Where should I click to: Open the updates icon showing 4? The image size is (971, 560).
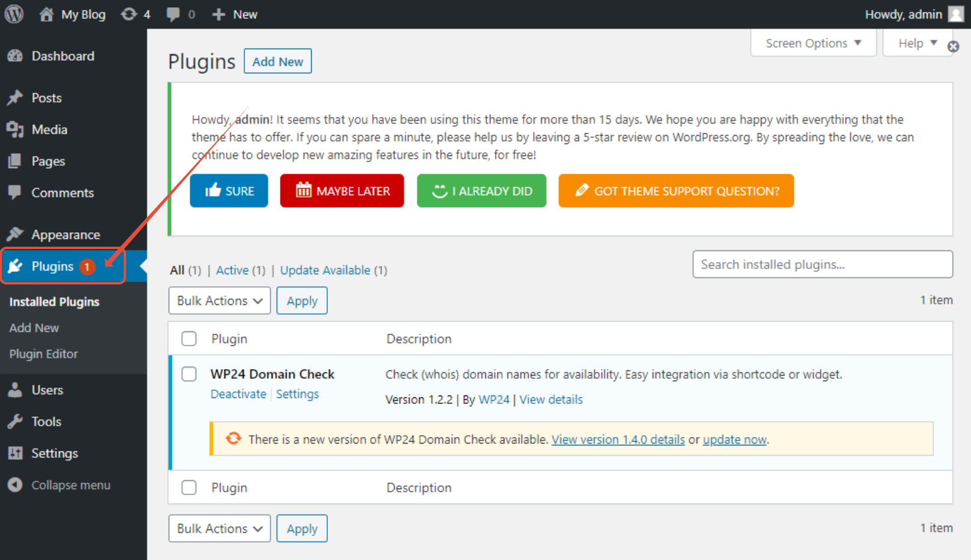(x=129, y=14)
